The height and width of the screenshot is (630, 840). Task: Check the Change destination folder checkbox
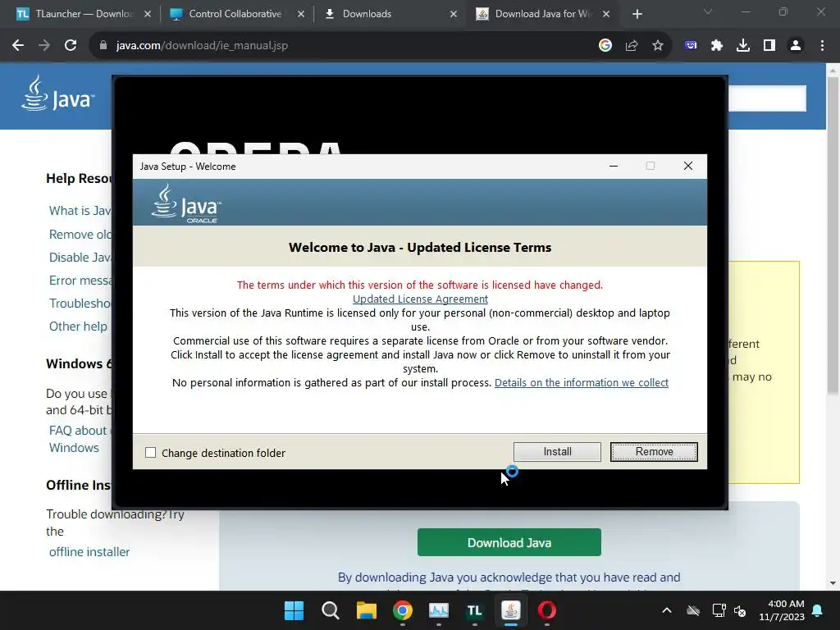point(151,453)
